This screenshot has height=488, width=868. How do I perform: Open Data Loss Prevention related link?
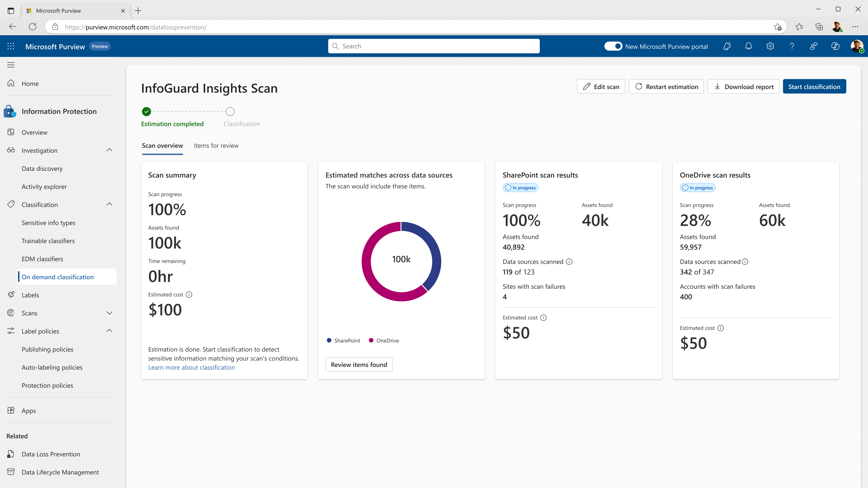51,454
